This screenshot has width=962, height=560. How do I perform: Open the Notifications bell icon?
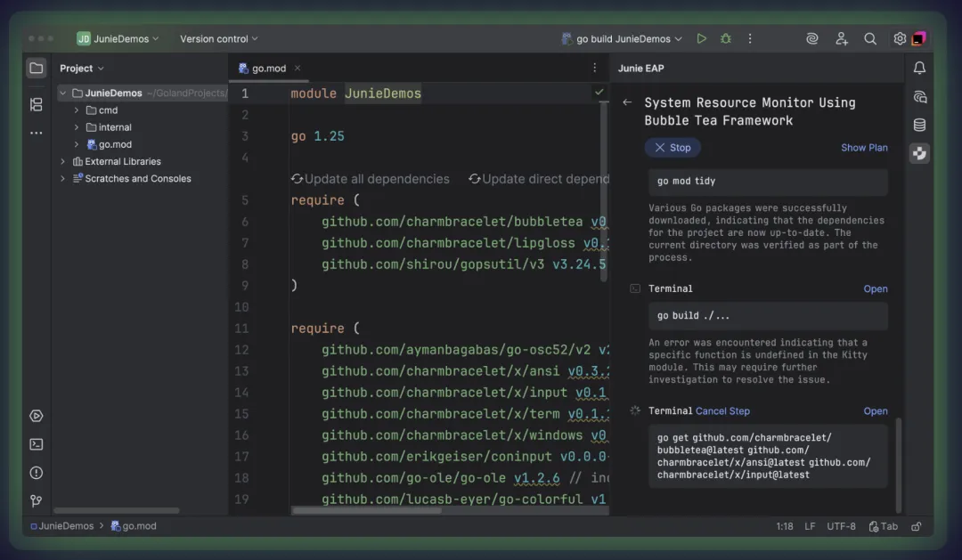click(919, 68)
